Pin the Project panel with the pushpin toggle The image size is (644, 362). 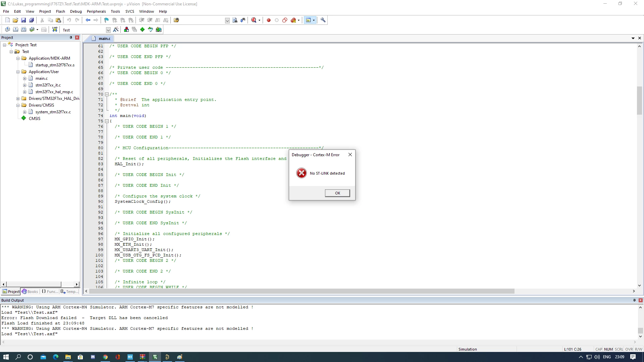coord(71,38)
